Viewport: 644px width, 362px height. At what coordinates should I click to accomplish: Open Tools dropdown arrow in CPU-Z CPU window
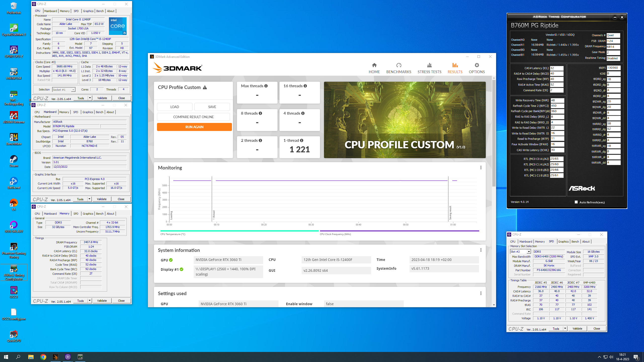tap(90, 98)
